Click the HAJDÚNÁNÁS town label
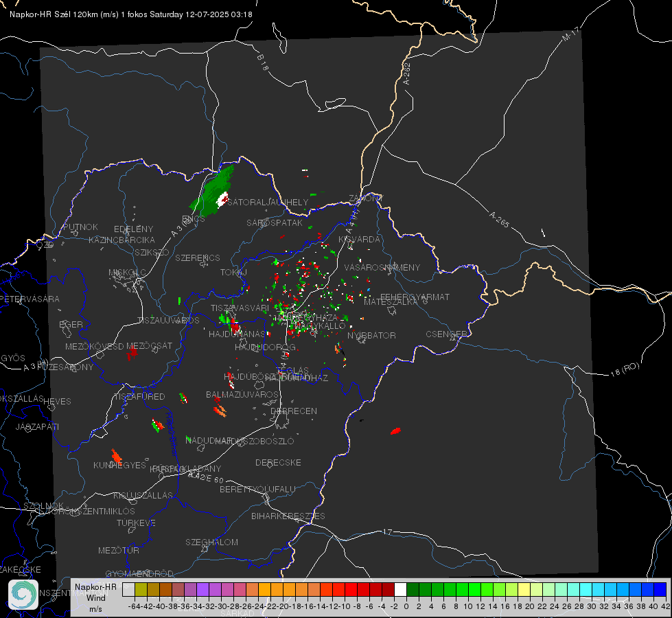Viewport: 672px width, 618px height. point(237,334)
